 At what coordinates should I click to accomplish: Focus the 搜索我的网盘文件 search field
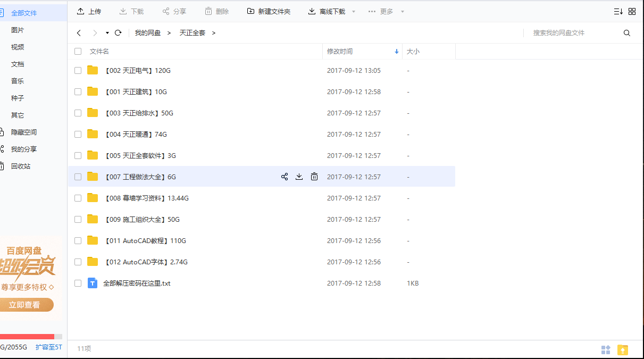(574, 33)
